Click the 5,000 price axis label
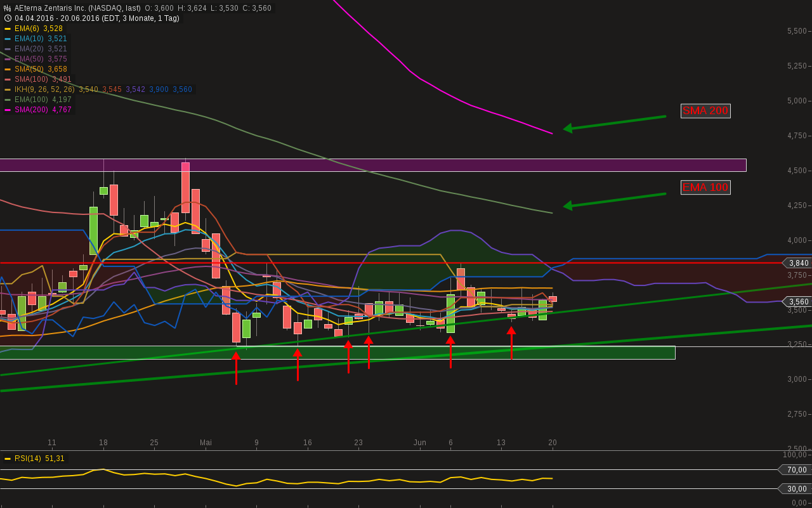812x508 pixels. pyautogui.click(x=797, y=101)
